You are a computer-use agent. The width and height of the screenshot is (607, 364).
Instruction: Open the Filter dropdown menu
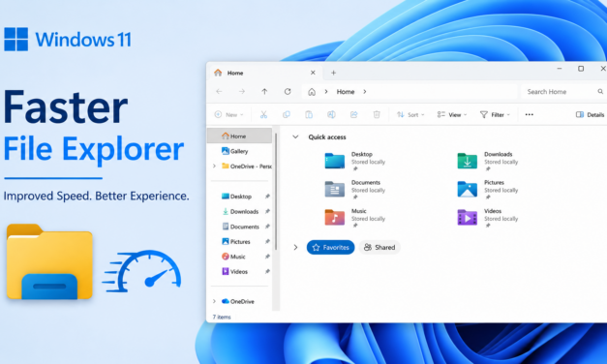(x=495, y=114)
